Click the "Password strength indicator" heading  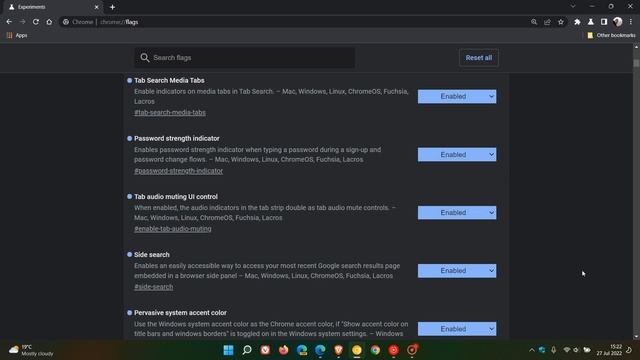177,138
